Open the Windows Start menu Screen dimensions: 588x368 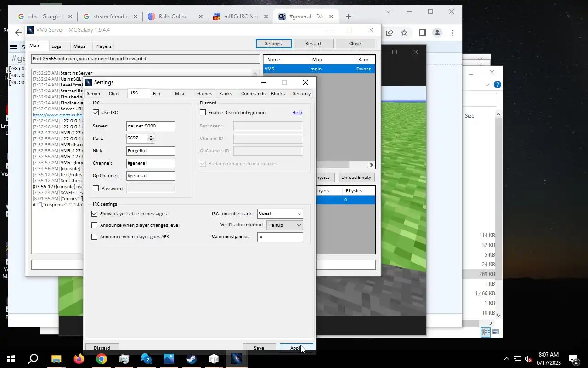pyautogui.click(x=11, y=359)
